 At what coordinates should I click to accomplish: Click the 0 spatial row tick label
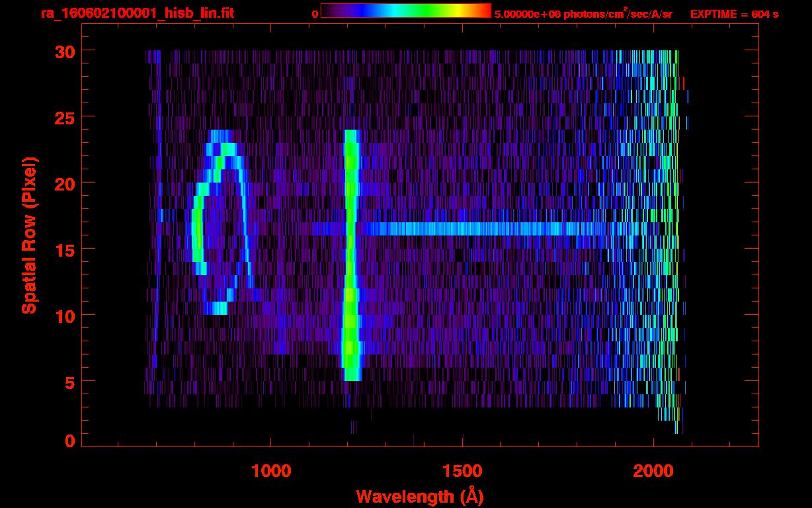[x=69, y=441]
